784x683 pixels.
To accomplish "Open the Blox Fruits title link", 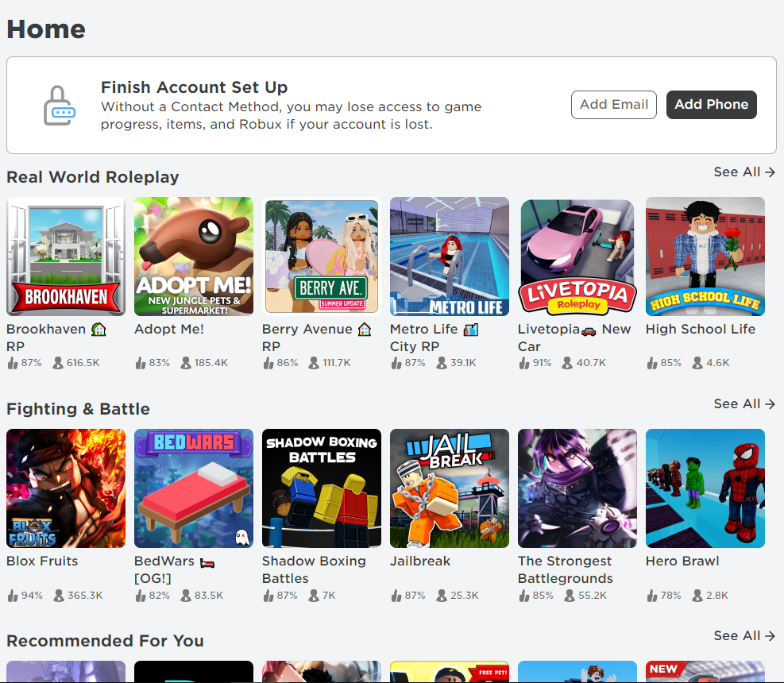I will (x=42, y=561).
